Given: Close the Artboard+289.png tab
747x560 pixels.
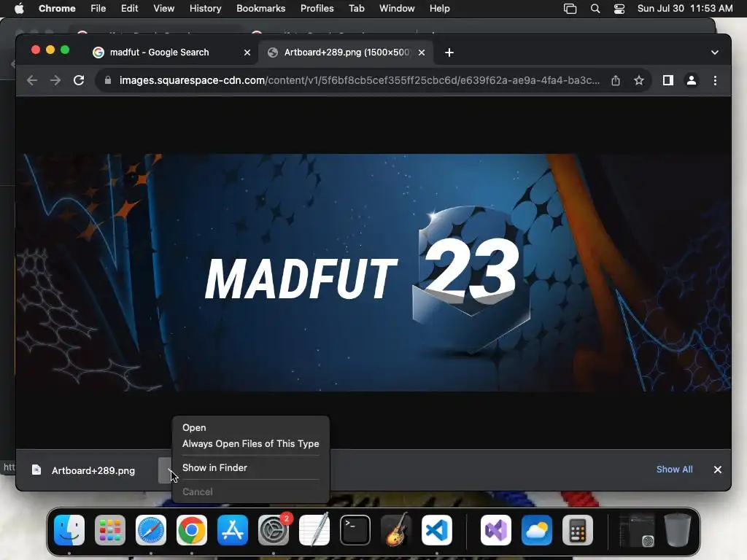Looking at the screenshot, I should coord(422,52).
